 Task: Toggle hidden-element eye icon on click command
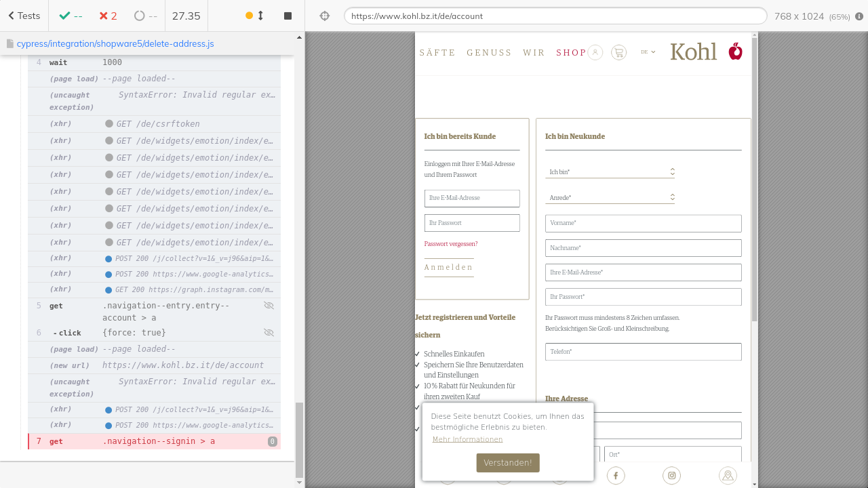[x=269, y=333]
